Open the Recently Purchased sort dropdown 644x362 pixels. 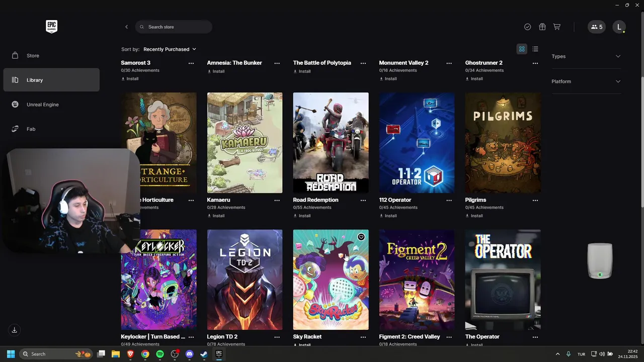(170, 49)
